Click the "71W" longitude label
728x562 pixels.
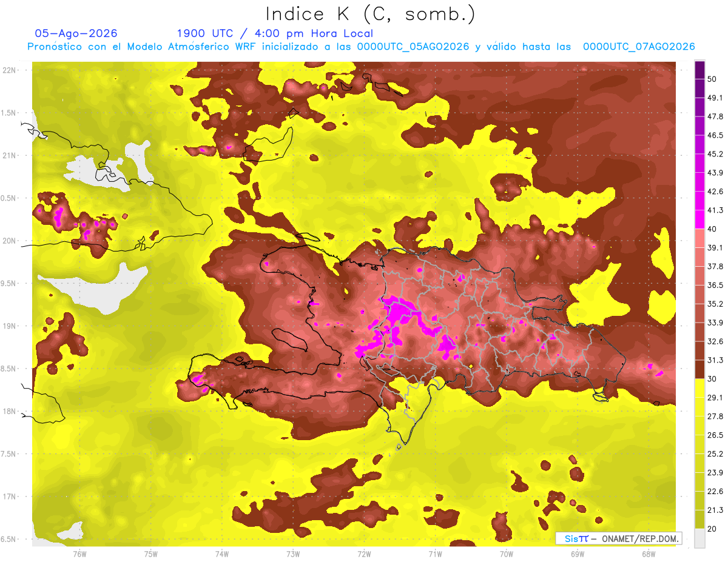pos(435,554)
